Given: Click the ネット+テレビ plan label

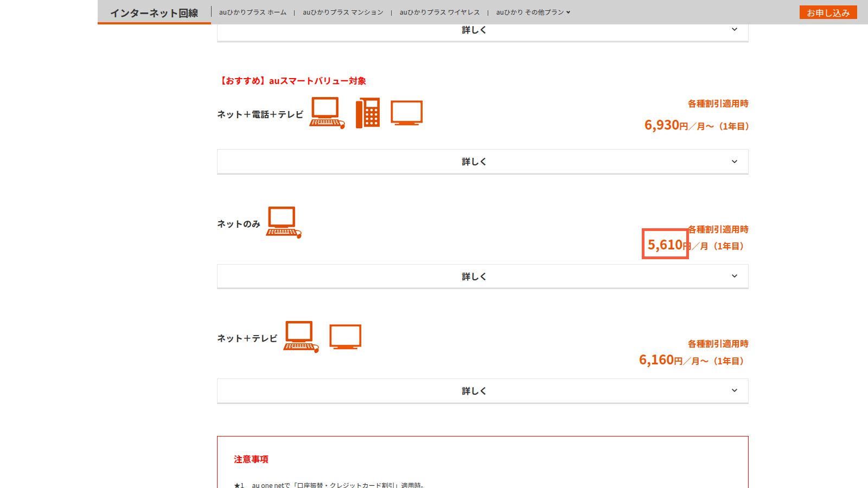Looking at the screenshot, I should click(247, 338).
